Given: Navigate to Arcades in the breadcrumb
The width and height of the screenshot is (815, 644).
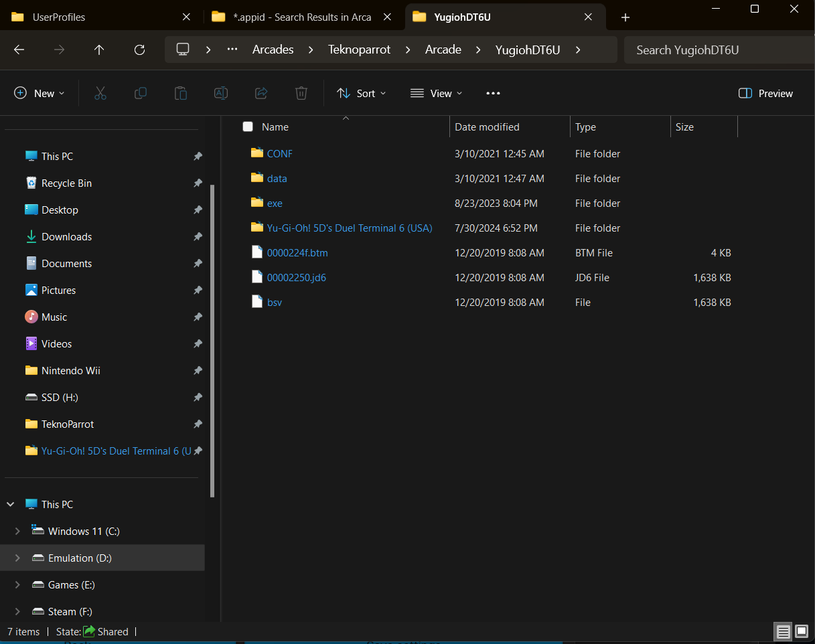Looking at the screenshot, I should pyautogui.click(x=273, y=50).
